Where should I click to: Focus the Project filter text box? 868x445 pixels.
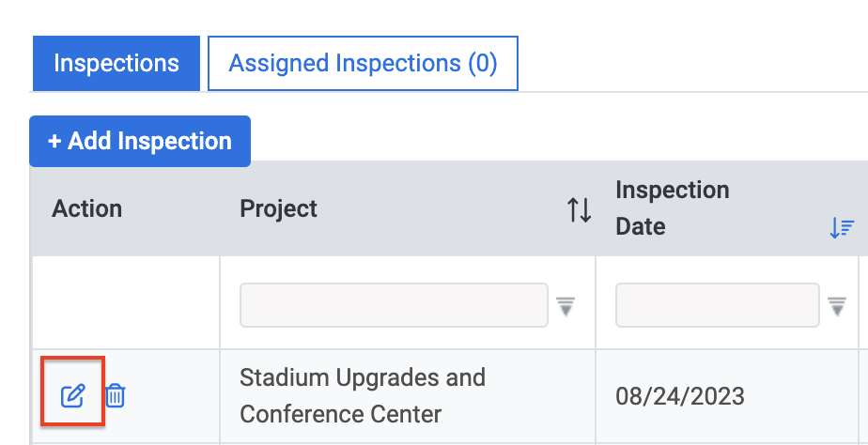(x=394, y=305)
